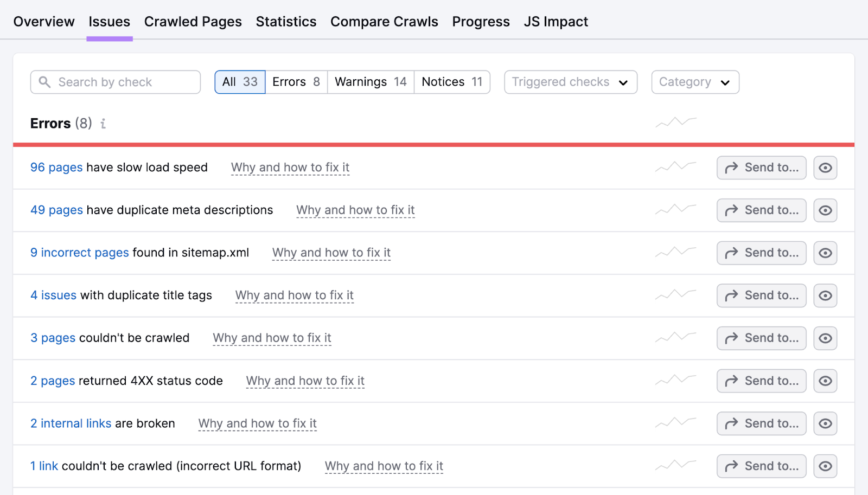Click Why and how to fix it for broken links
Screen dimensions: 868x495
(257, 423)
